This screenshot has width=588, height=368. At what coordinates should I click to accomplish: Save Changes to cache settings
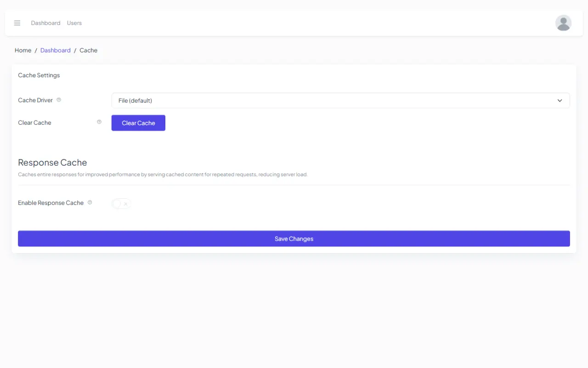pyautogui.click(x=294, y=239)
